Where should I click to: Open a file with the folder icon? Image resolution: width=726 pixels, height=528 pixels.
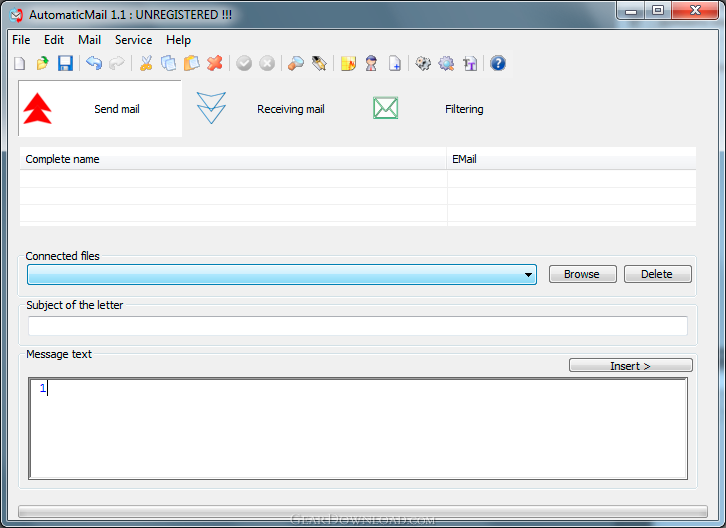(43, 63)
